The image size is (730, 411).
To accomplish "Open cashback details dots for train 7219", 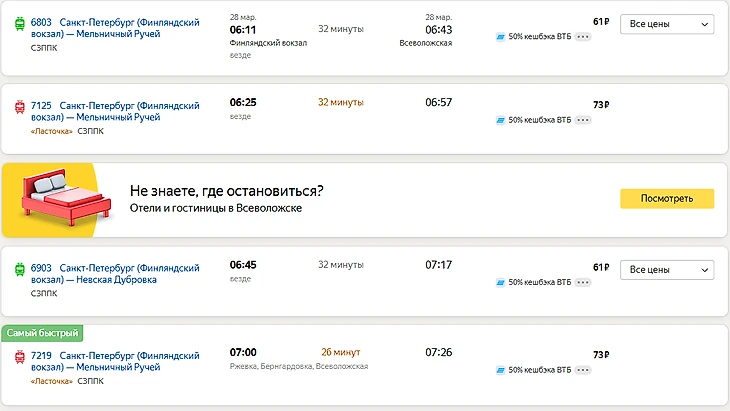I will 583,370.
